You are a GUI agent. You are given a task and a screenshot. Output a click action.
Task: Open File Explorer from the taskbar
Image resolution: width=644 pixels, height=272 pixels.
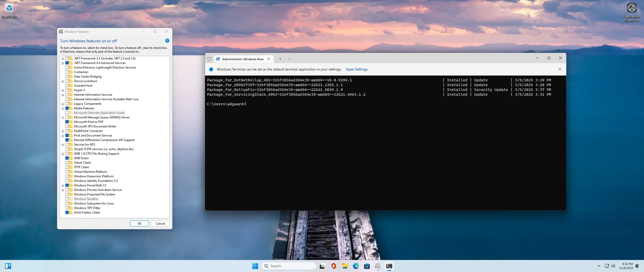[x=345, y=266]
